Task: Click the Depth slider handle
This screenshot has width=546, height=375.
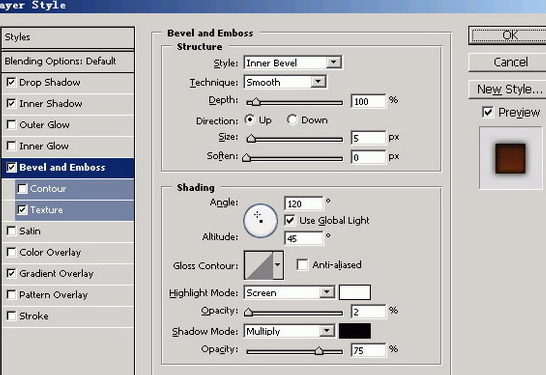Action: [256, 102]
